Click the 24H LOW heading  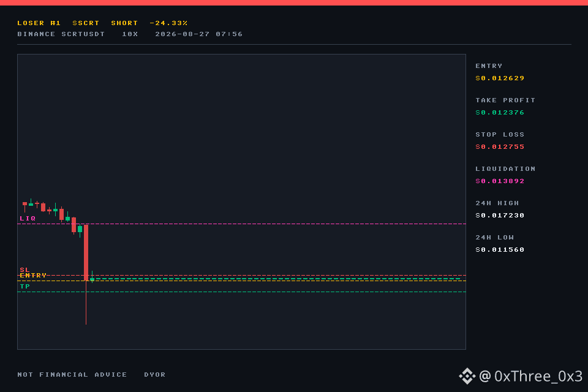[x=495, y=238]
